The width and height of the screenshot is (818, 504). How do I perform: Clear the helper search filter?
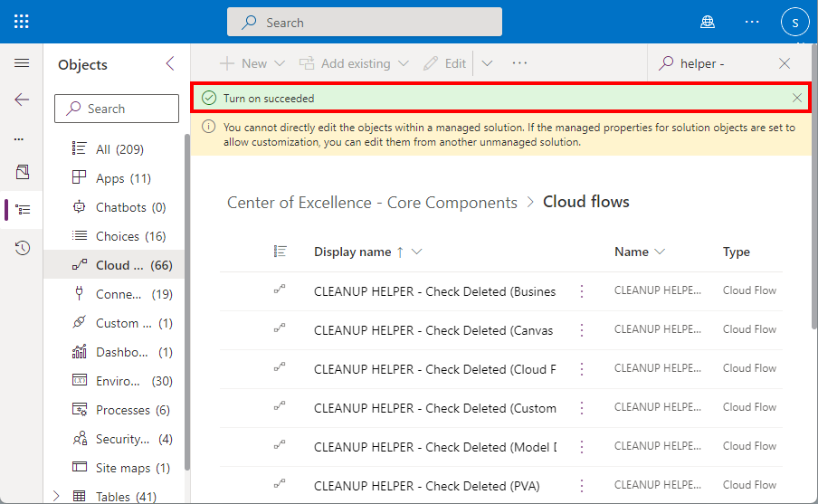coord(785,63)
